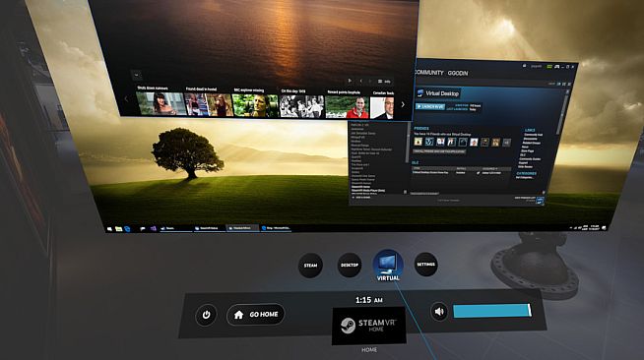Open the 'Found dead in hostel' thumbnail

click(208, 104)
